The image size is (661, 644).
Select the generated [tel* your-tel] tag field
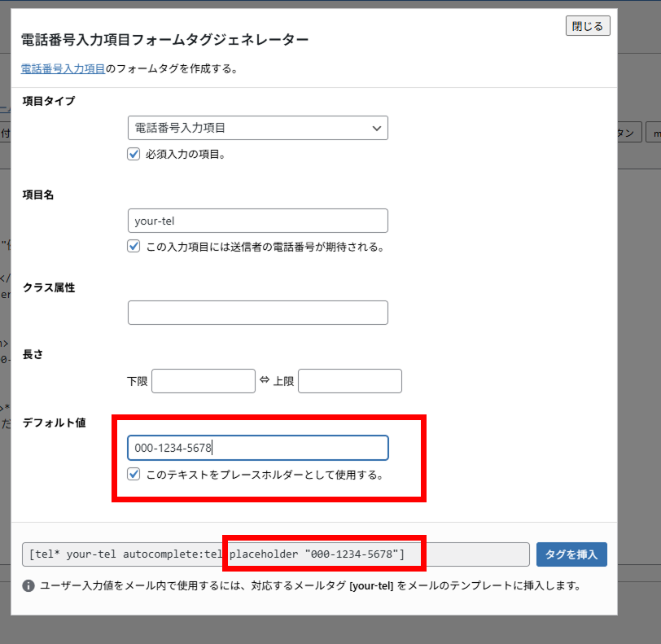point(275,554)
